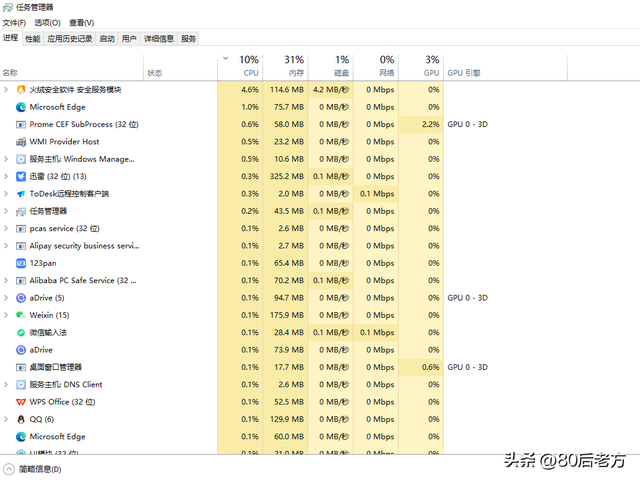Click the 4.2 MB/秒 disk value cell

click(331, 90)
